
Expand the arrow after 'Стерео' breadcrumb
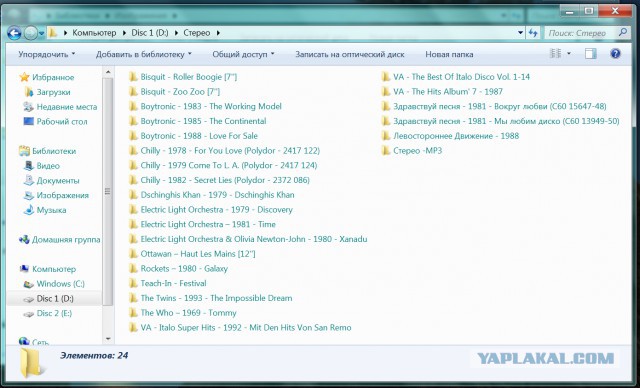pyautogui.click(x=218, y=33)
